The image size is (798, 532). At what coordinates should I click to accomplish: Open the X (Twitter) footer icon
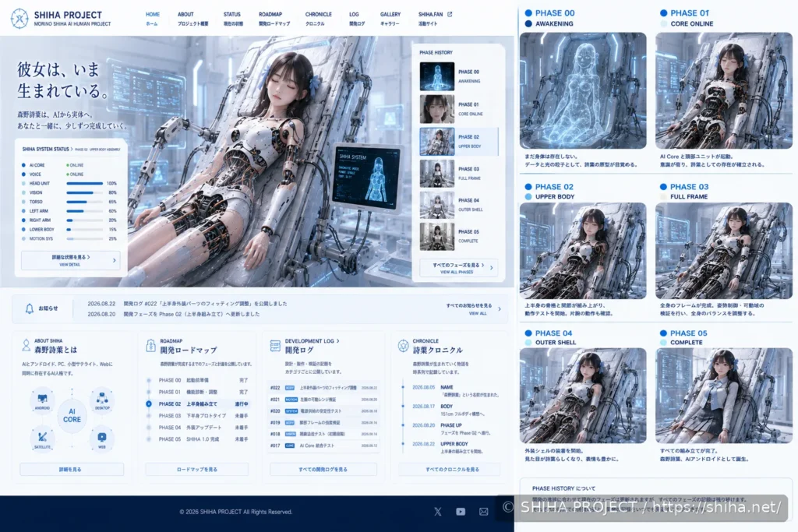[x=438, y=512]
